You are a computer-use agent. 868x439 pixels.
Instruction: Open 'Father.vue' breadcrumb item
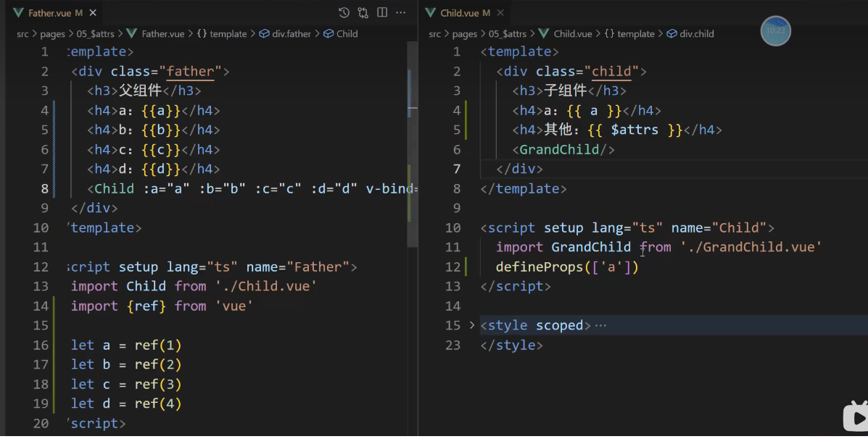tap(162, 34)
